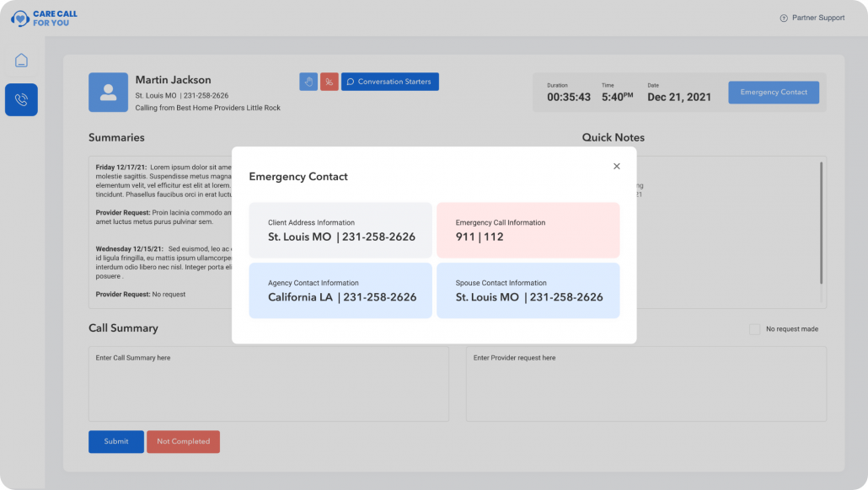Image resolution: width=868 pixels, height=490 pixels.
Task: Select the Client Address Information card
Action: coord(340,230)
